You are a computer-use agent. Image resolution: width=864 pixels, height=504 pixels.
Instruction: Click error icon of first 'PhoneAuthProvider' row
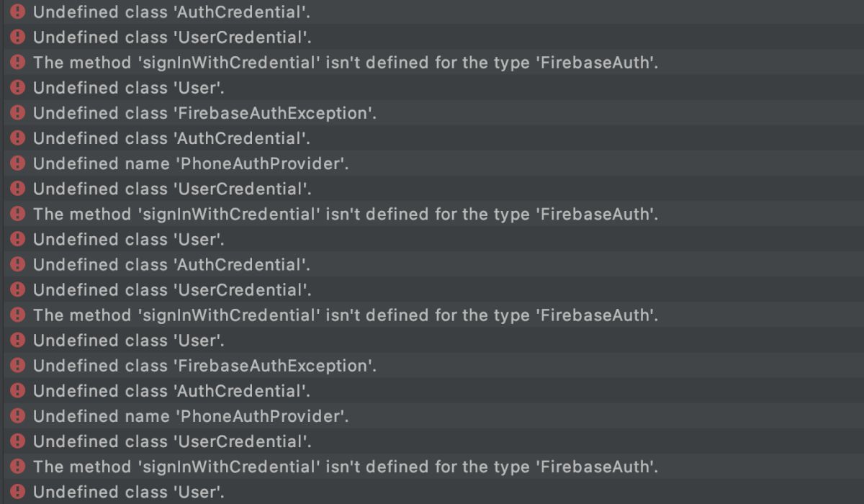coord(18,163)
